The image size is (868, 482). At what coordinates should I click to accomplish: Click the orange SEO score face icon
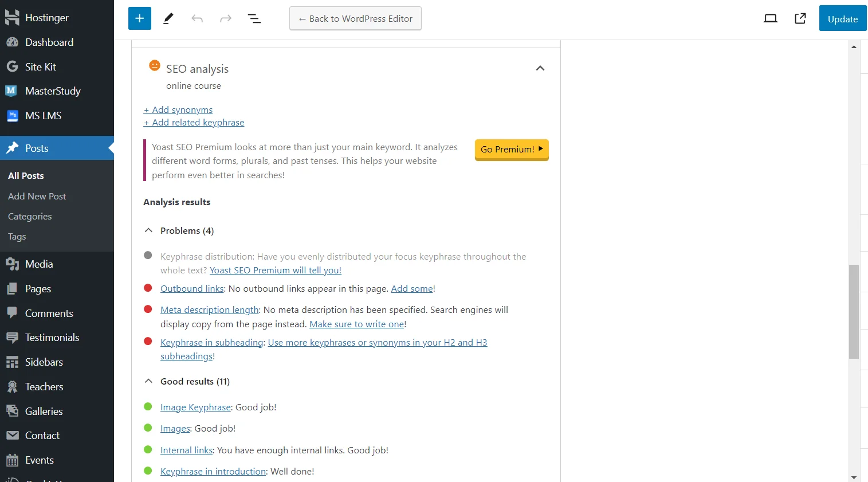pos(155,65)
